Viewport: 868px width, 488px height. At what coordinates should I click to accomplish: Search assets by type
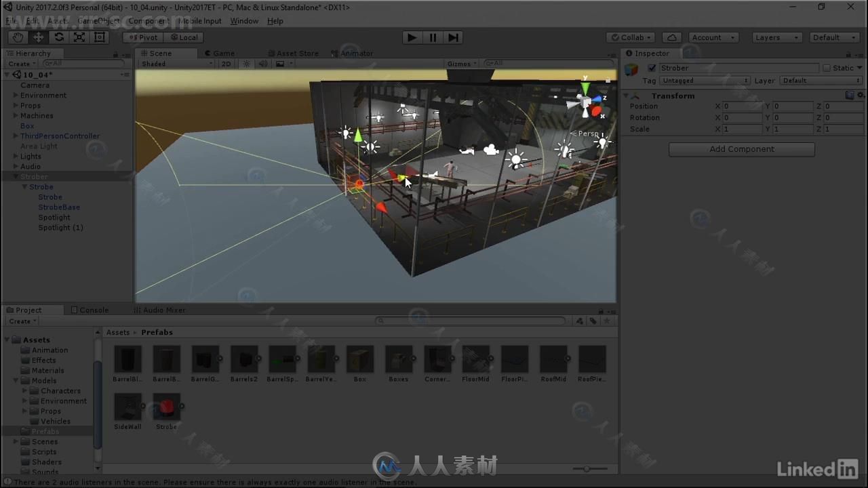579,321
